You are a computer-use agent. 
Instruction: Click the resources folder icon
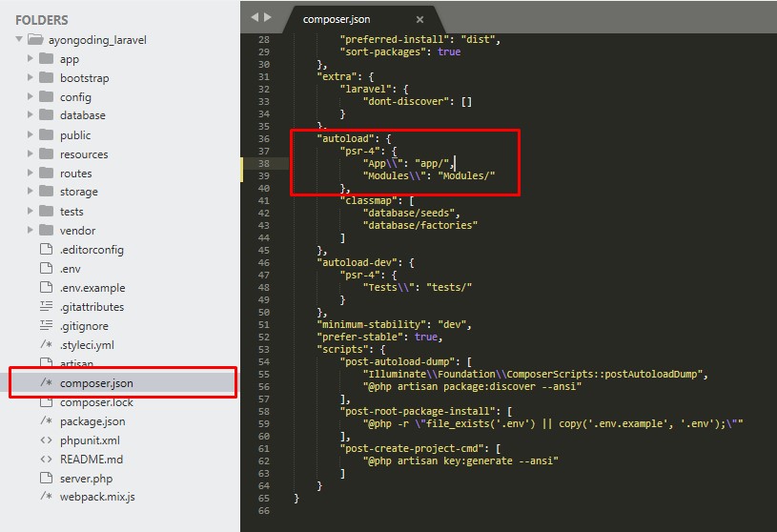(x=46, y=153)
